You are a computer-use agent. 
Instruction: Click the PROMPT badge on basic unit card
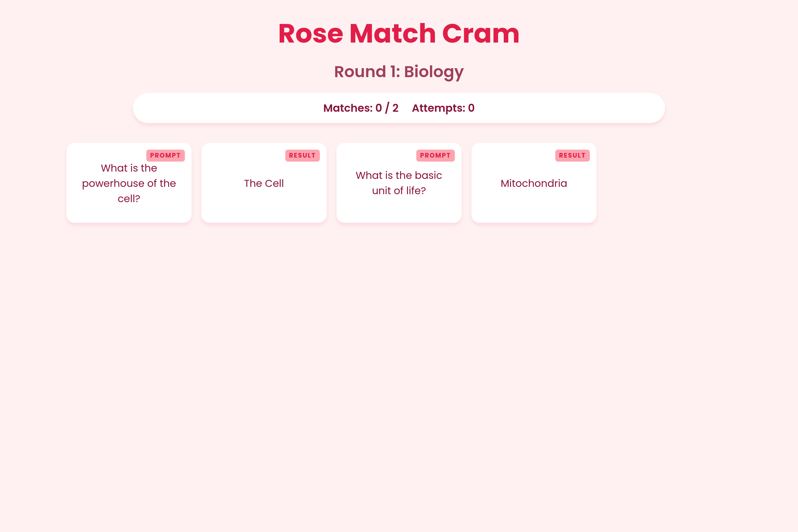(x=436, y=155)
